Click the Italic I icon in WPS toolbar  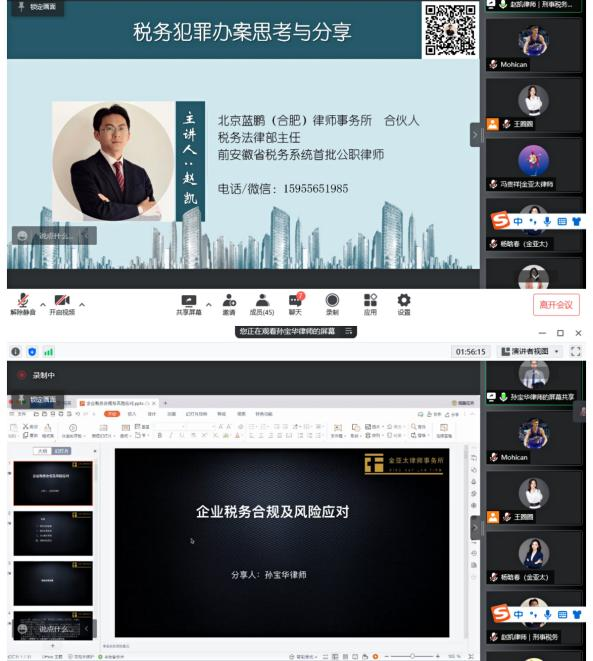pos(171,435)
